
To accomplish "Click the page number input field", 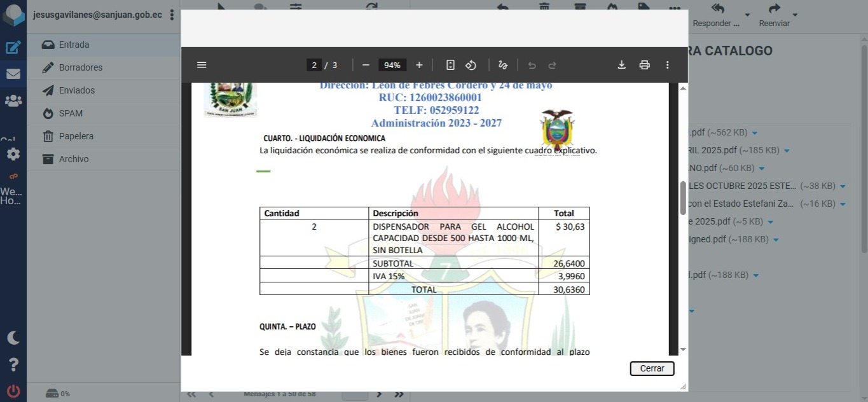I will 314,65.
